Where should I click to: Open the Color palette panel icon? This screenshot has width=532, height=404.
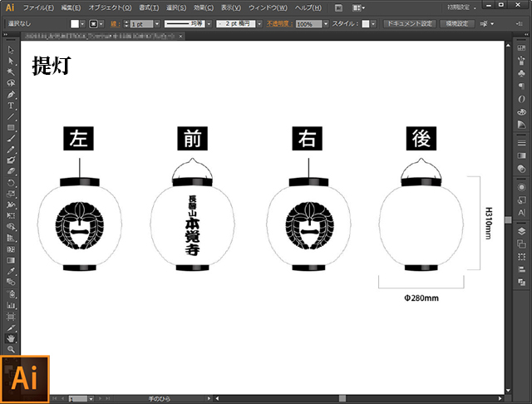pyautogui.click(x=521, y=112)
